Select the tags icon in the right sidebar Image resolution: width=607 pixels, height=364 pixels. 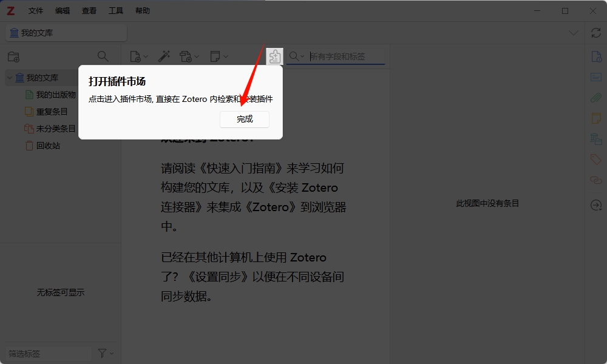pos(596,160)
